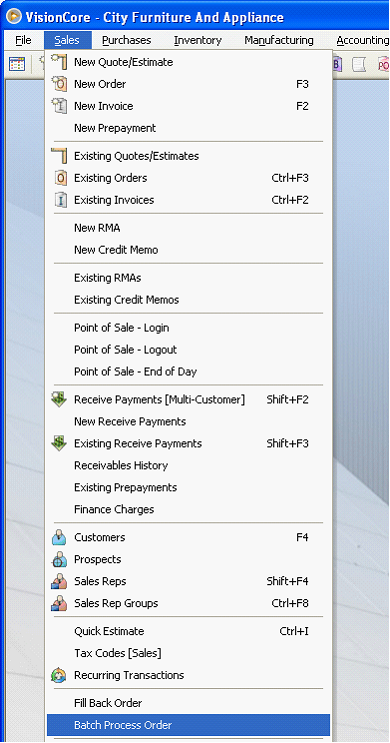Click the Receive Payments [Multi-Customer] icon
Screen dimensions: 390x743
tap(59, 399)
